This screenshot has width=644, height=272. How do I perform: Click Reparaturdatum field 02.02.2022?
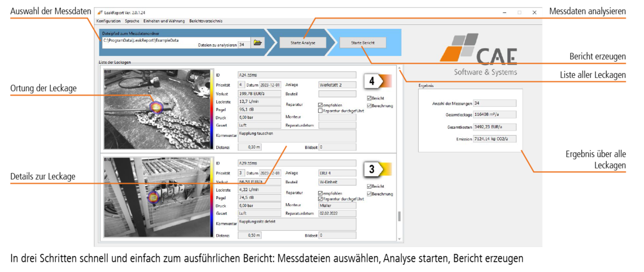[337, 213]
